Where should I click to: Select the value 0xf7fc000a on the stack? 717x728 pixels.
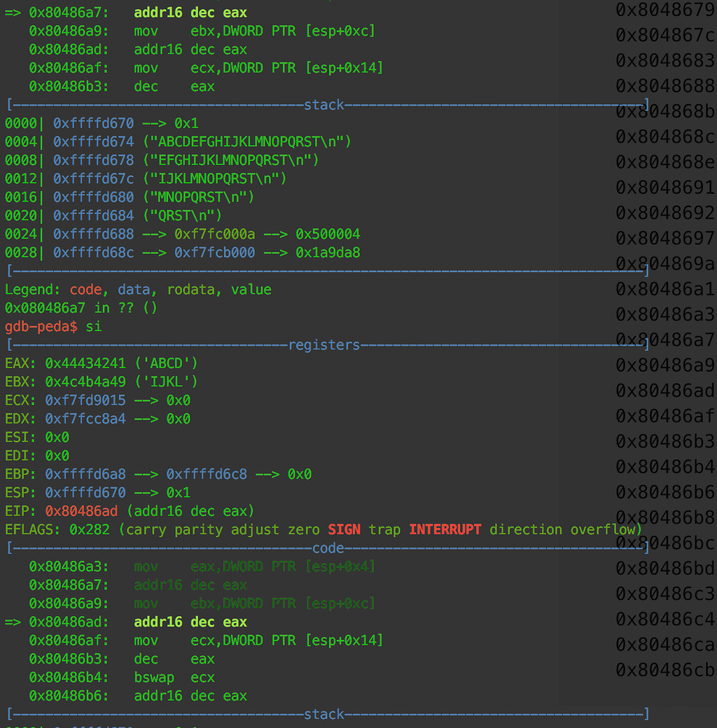(x=214, y=234)
